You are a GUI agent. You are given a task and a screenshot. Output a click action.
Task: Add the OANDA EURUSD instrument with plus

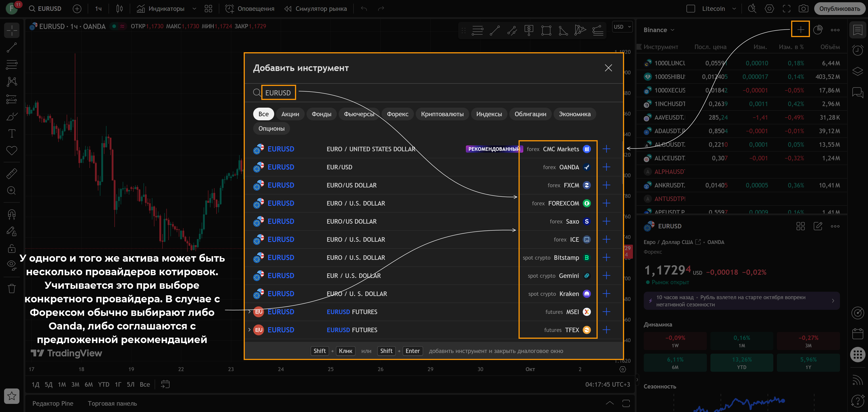click(x=606, y=167)
